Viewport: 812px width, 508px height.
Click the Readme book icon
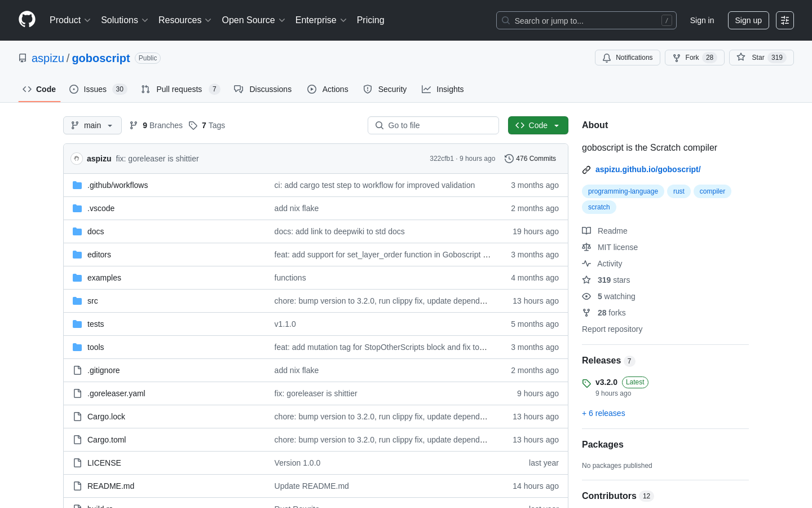(586, 231)
